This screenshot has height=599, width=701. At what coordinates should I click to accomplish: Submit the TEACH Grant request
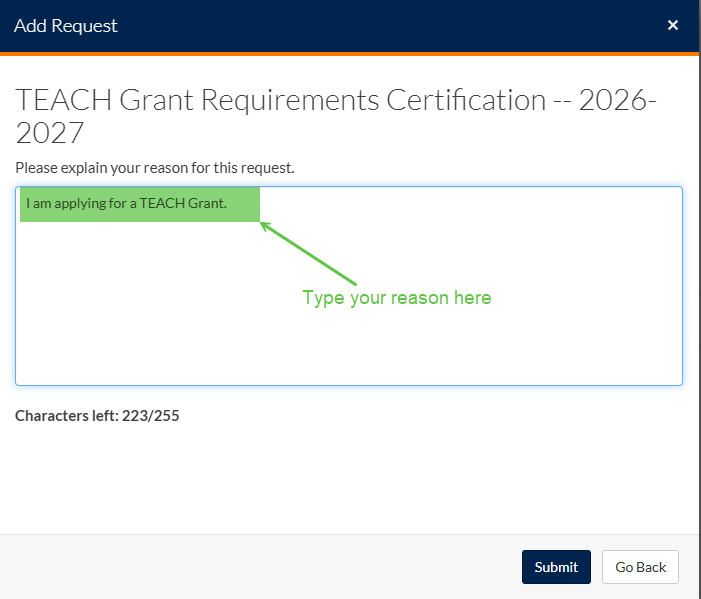(556, 567)
